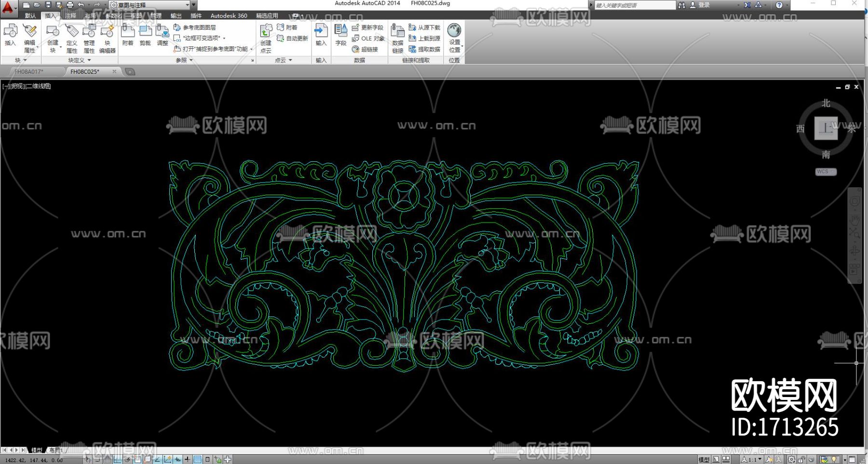Switch to the 插件 ribbon tab

[x=196, y=16]
